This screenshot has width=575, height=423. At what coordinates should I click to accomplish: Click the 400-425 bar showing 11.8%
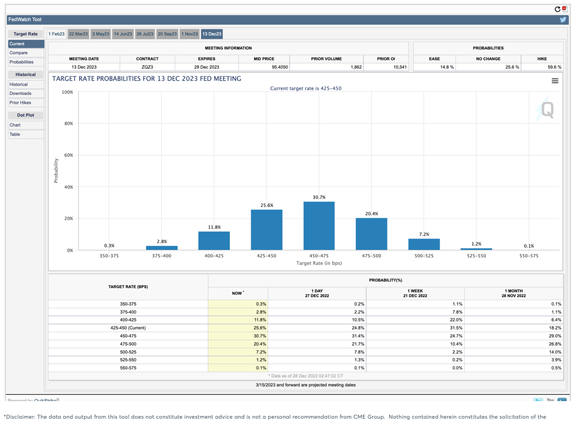pos(214,241)
